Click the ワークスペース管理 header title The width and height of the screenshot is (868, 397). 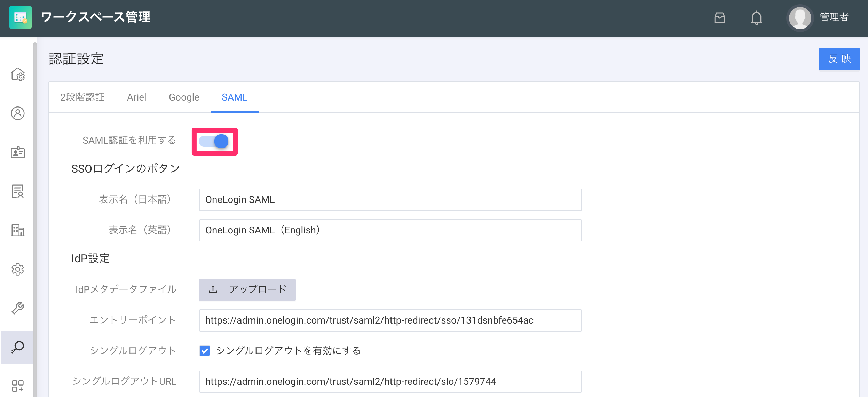(95, 17)
